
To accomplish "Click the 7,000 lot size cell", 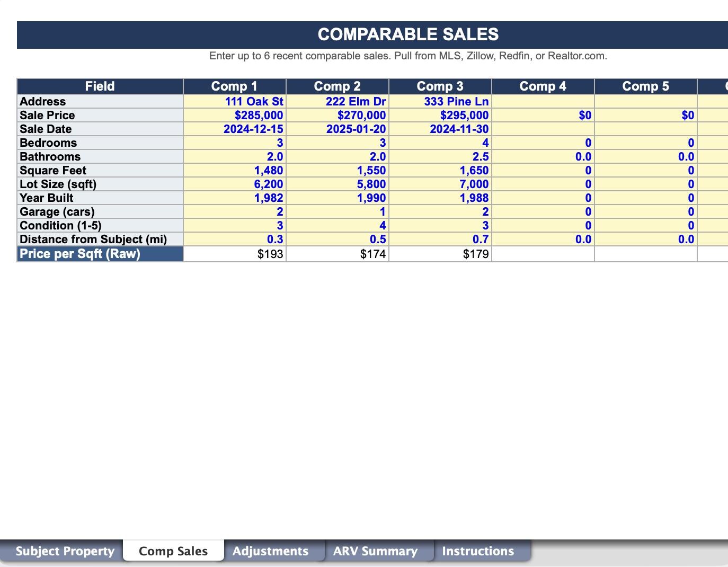I will tap(440, 184).
